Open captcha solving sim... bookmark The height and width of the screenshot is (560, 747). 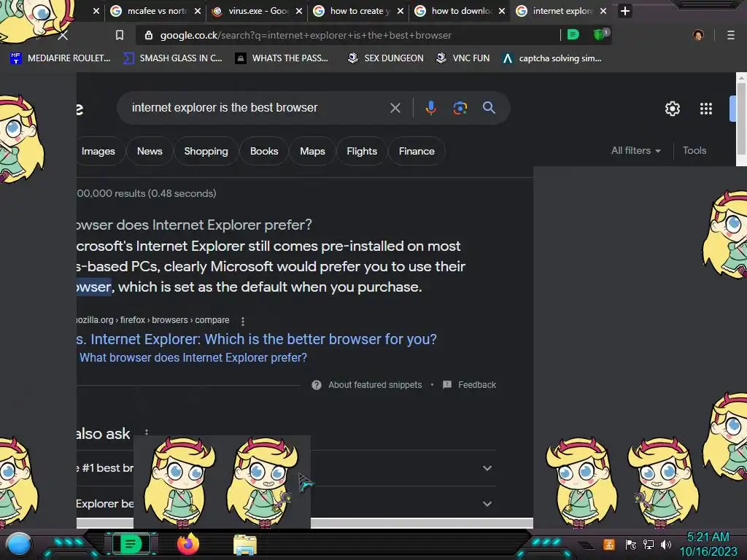552,58
